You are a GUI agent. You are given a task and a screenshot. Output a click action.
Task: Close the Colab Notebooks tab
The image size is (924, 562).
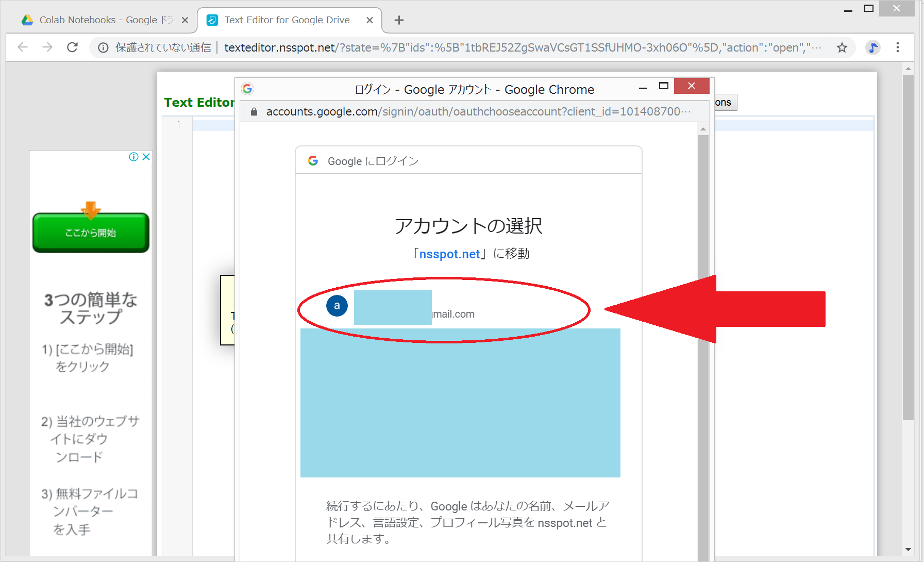[x=185, y=20]
